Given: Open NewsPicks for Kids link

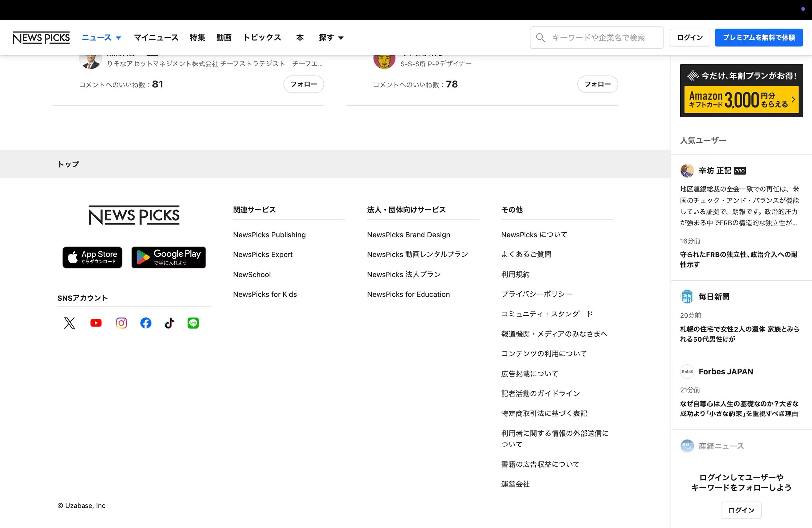Looking at the screenshot, I should coord(265,294).
